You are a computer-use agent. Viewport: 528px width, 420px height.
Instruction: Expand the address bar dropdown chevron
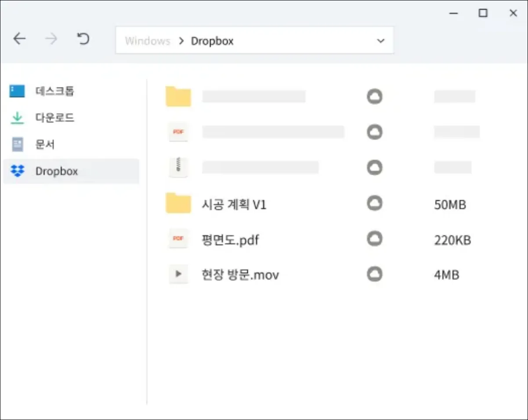(380, 41)
